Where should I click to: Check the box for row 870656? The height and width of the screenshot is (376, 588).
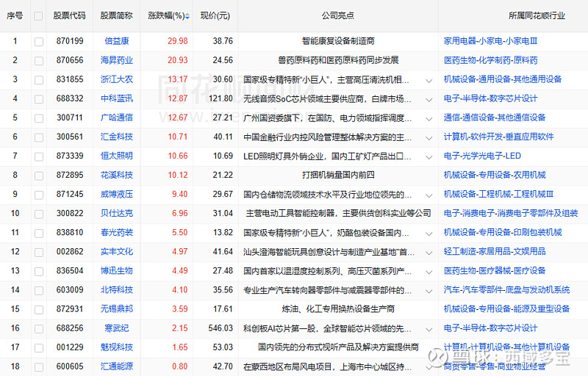pyautogui.click(x=39, y=61)
